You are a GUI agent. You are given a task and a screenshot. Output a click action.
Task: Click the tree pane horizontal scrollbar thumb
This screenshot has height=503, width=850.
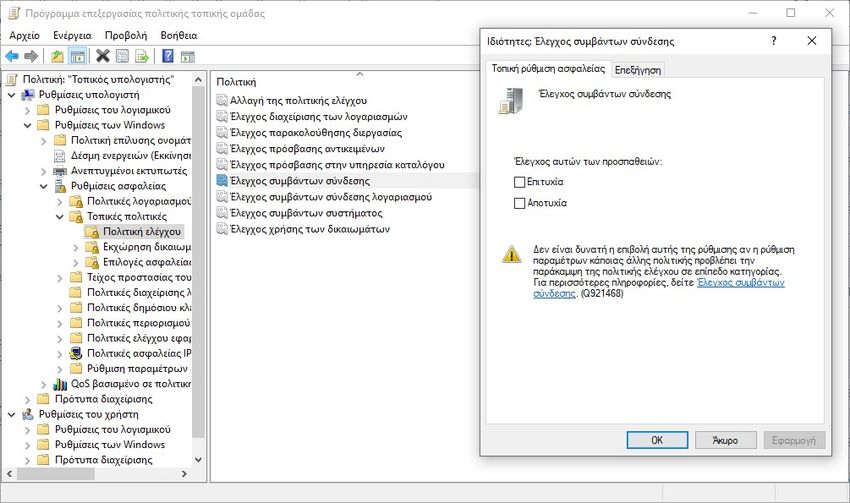click(x=55, y=474)
